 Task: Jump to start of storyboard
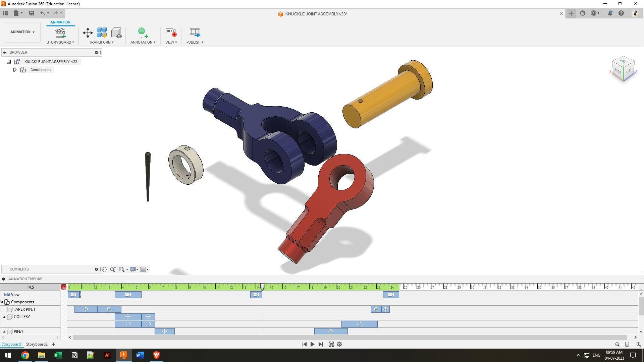click(x=304, y=344)
